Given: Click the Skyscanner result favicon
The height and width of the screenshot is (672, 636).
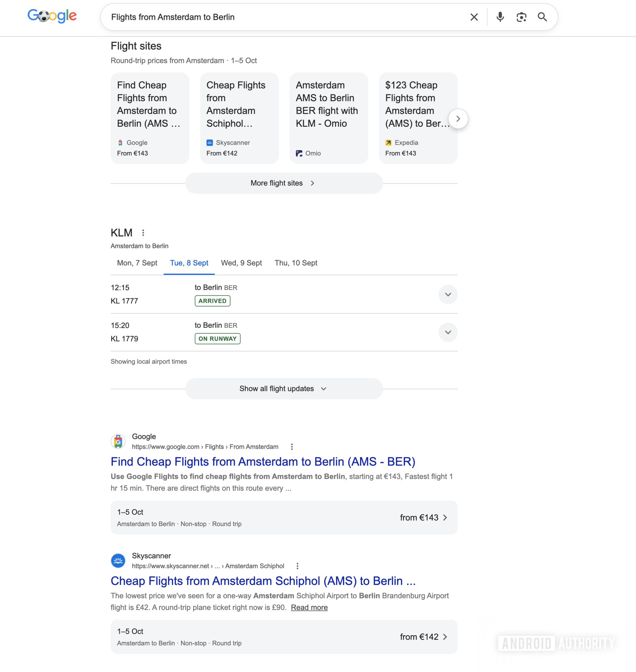Looking at the screenshot, I should 118,560.
